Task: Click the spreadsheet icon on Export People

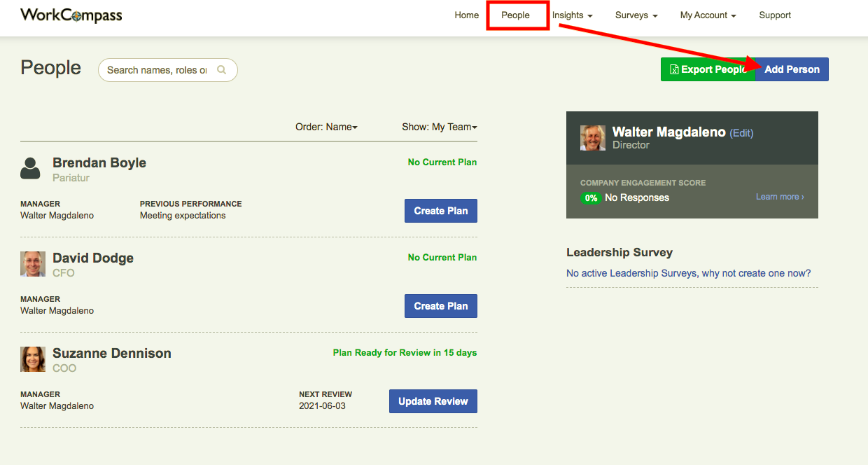Action: point(673,69)
